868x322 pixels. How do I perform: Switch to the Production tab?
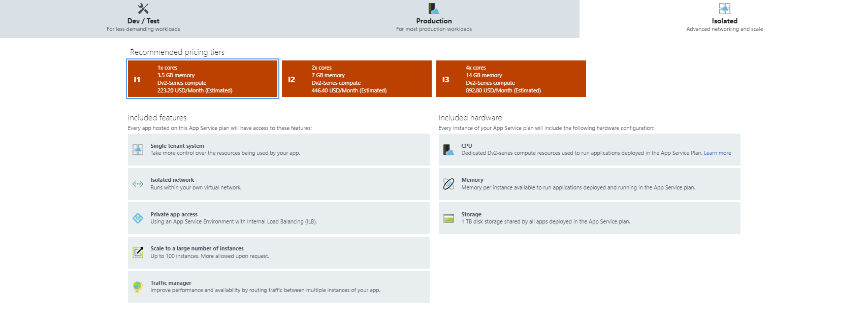click(434, 21)
